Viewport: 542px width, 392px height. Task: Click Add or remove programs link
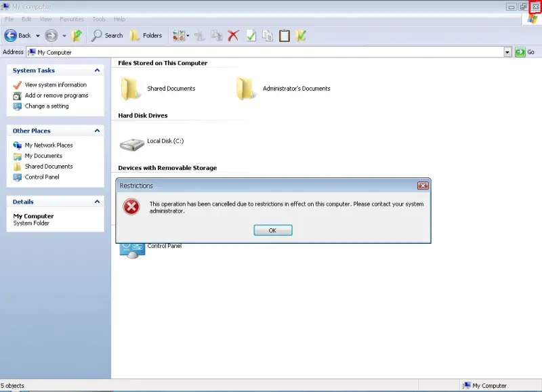[x=56, y=95]
